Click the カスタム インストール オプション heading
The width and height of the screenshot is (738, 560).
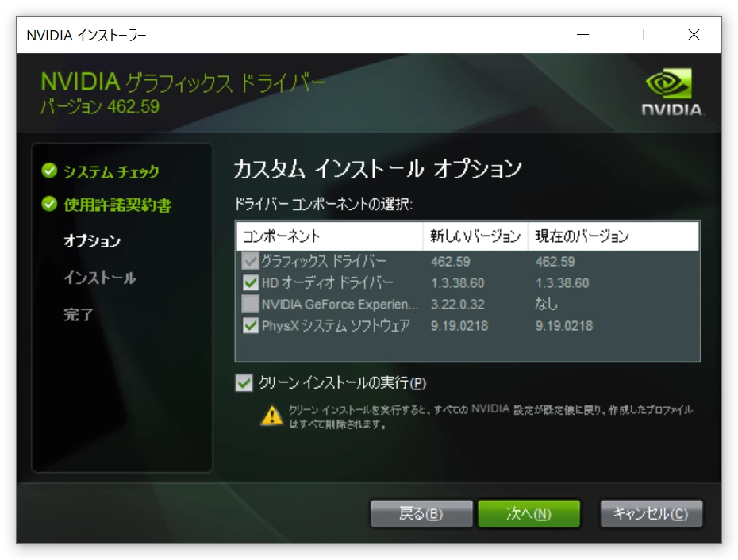[x=378, y=168]
